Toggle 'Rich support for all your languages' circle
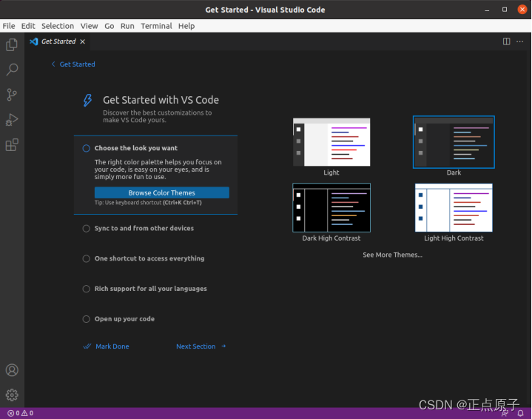 tap(86, 289)
